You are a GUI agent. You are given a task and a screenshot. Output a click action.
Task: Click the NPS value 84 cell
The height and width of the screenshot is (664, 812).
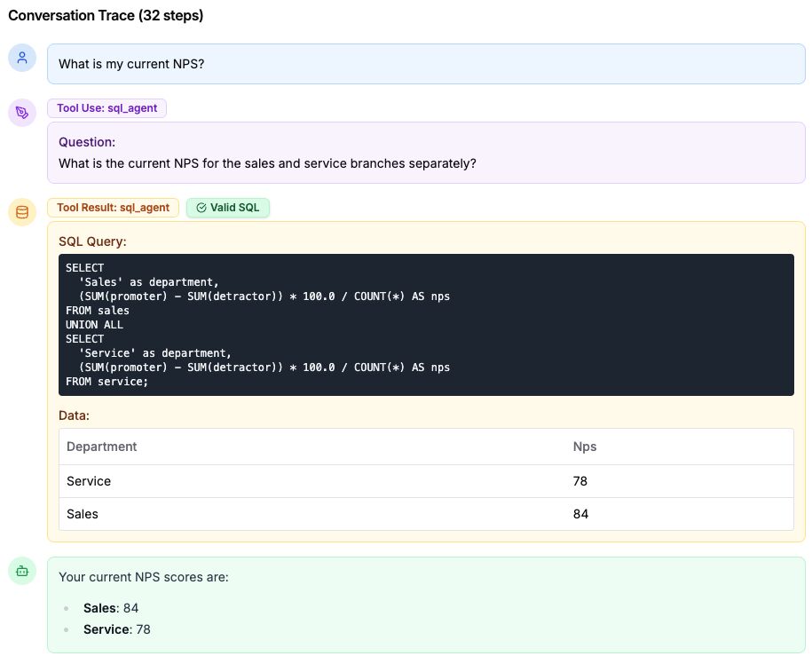coord(580,514)
